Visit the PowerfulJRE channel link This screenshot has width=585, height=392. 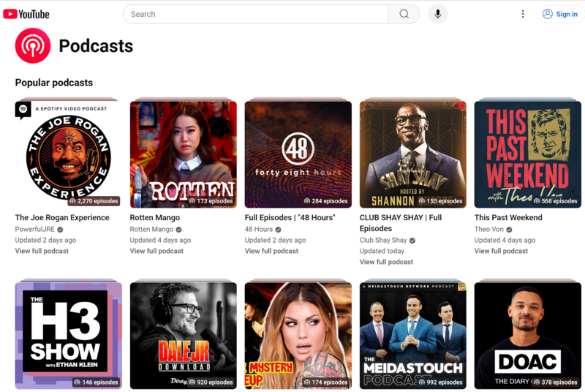point(34,229)
